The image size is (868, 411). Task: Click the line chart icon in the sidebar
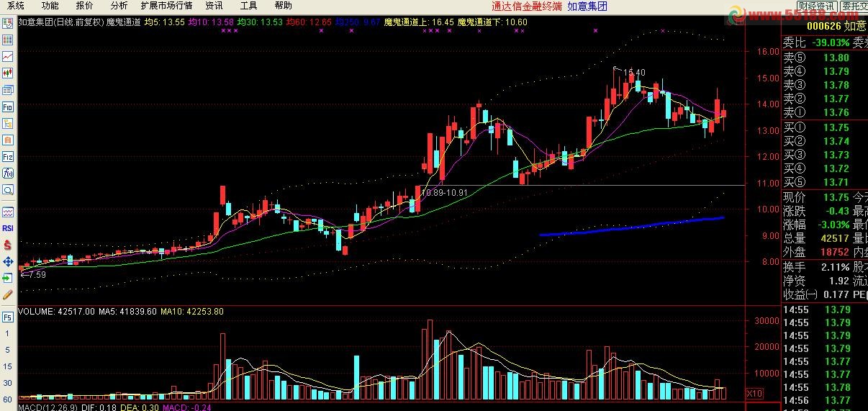(8, 56)
